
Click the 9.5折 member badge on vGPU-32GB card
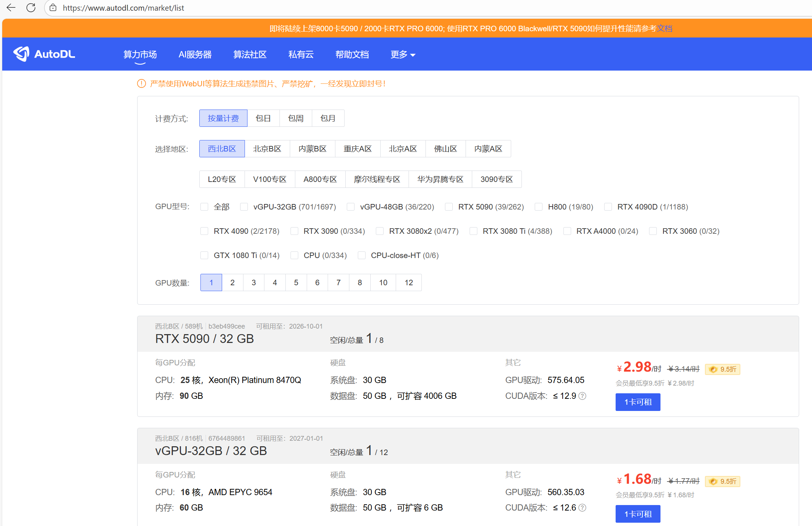point(723,481)
